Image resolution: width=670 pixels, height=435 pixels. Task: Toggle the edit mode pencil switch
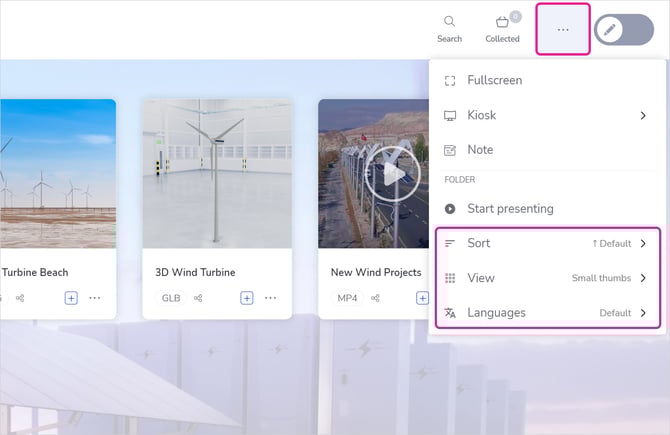pyautogui.click(x=624, y=29)
